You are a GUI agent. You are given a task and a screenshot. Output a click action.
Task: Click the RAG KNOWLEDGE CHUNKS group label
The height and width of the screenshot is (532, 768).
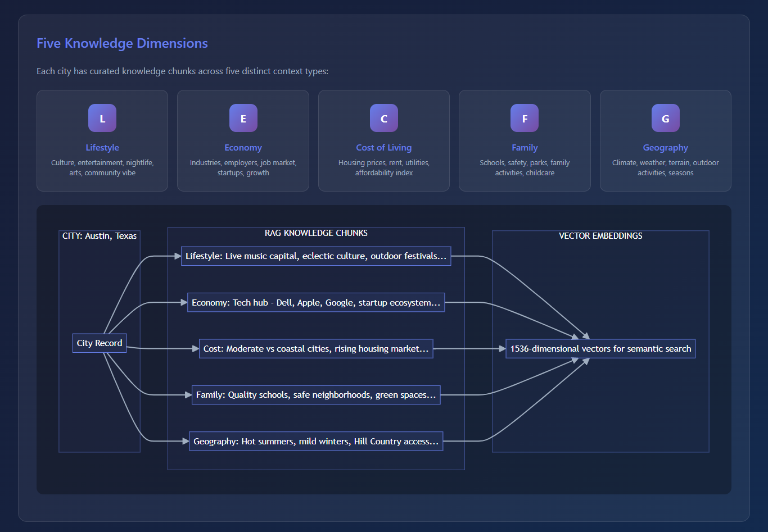(x=316, y=233)
